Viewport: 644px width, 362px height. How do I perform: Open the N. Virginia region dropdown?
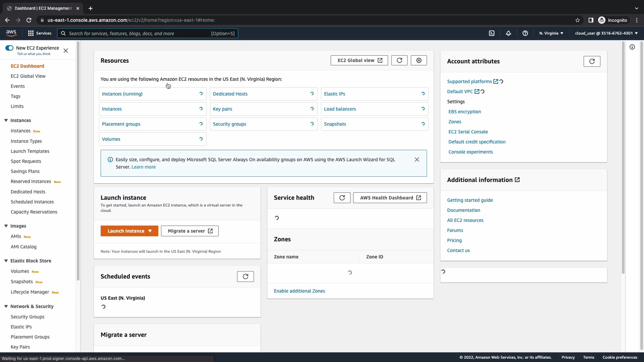[551, 33]
